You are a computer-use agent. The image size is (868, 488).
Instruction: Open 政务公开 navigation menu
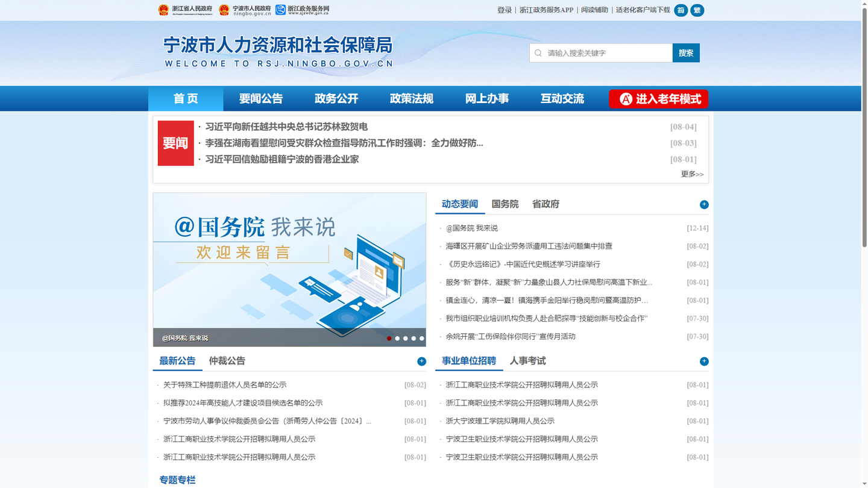[336, 99]
